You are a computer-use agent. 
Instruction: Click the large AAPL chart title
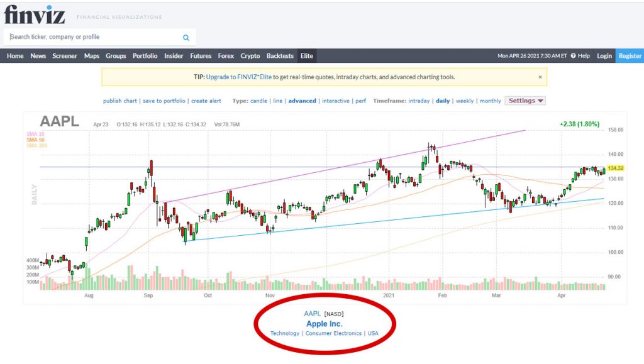point(60,121)
